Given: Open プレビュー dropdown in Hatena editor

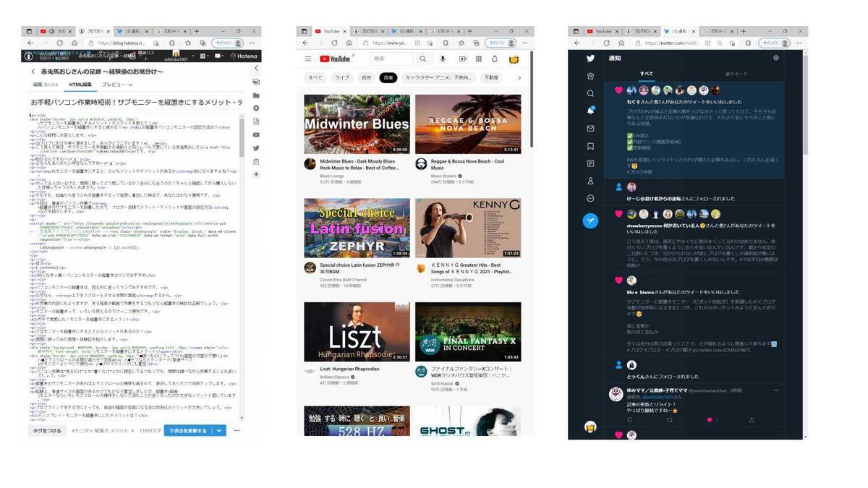Looking at the screenshot, I should point(116,85).
